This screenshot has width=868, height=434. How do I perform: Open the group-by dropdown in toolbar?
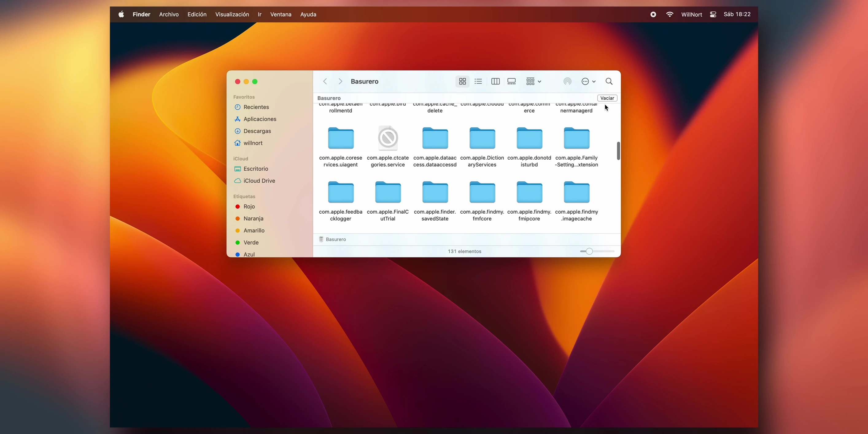pyautogui.click(x=534, y=81)
